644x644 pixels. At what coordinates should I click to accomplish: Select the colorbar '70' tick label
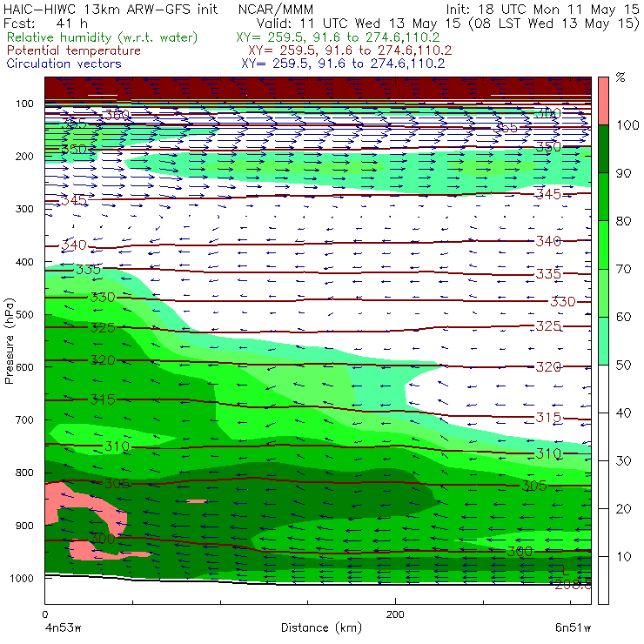[623, 269]
